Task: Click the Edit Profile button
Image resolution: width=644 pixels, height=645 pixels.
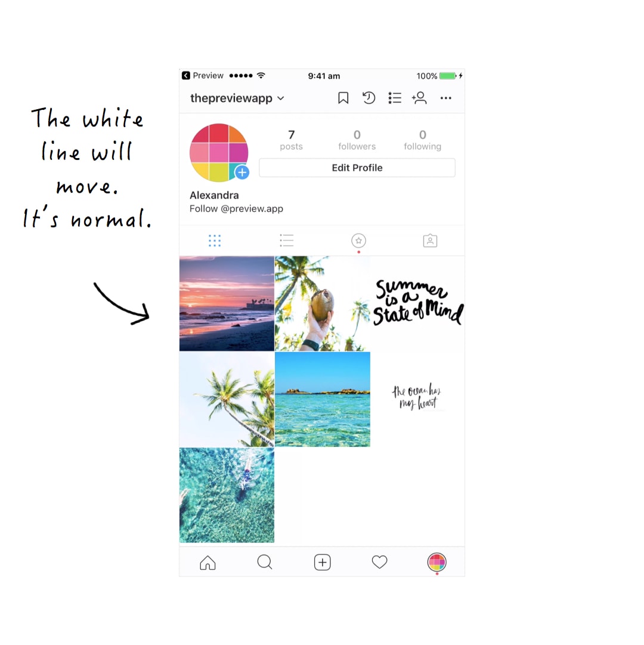Action: (357, 168)
